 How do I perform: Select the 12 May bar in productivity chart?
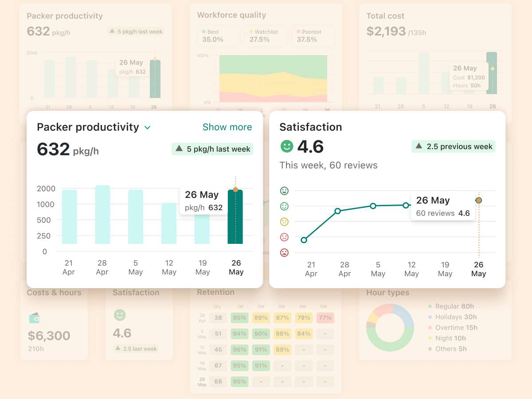point(169,223)
